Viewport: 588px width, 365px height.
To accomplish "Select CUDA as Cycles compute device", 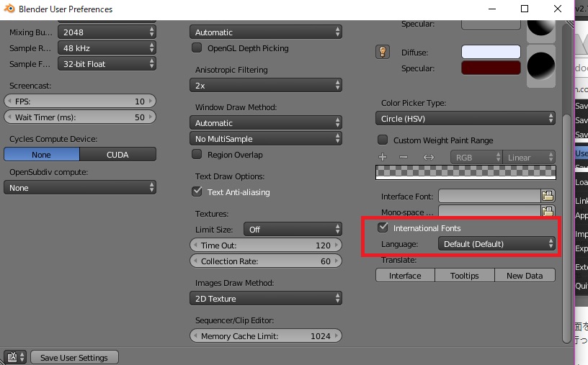I will 117,154.
